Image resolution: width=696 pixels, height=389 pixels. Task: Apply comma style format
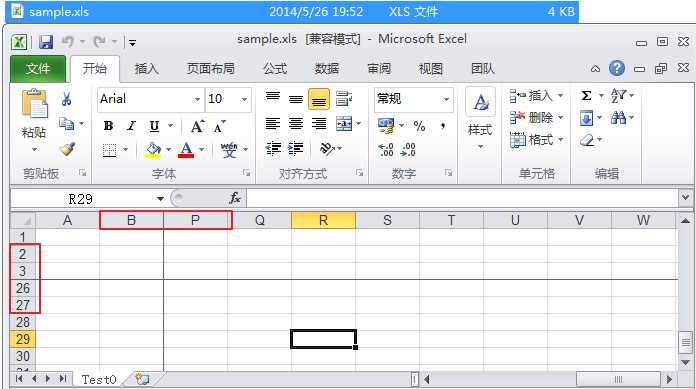pos(443,126)
